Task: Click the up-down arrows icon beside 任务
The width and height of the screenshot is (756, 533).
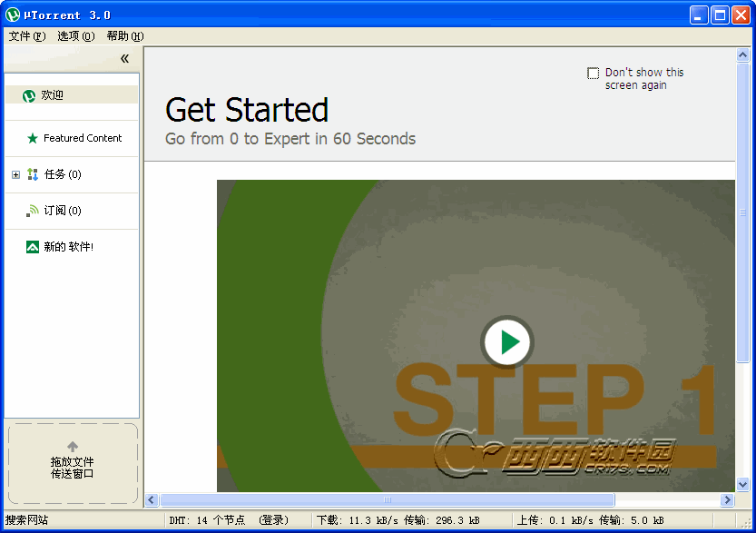Action: pos(33,174)
